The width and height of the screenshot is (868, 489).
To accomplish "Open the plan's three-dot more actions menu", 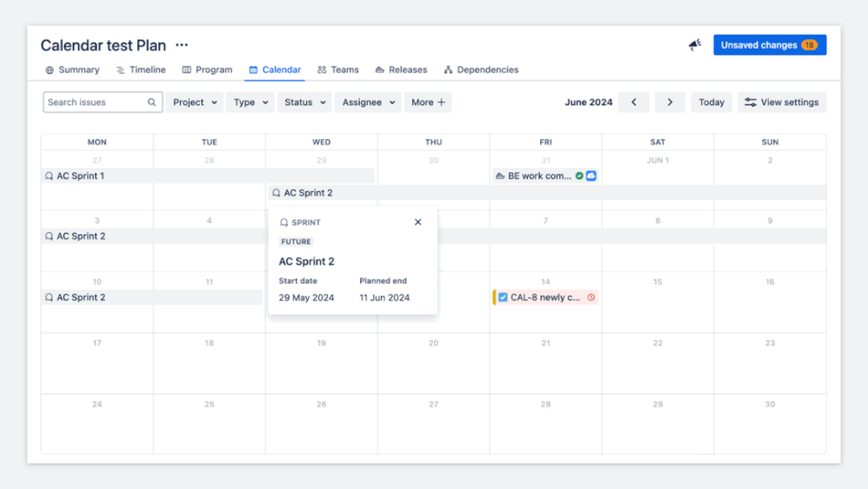I will click(x=182, y=45).
